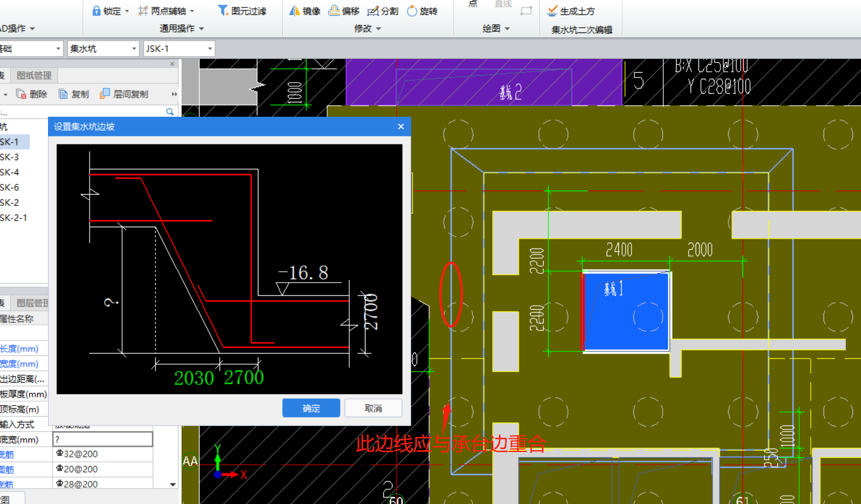Expand the 绘图 group menu
This screenshot has height=504, width=861.
[x=496, y=28]
